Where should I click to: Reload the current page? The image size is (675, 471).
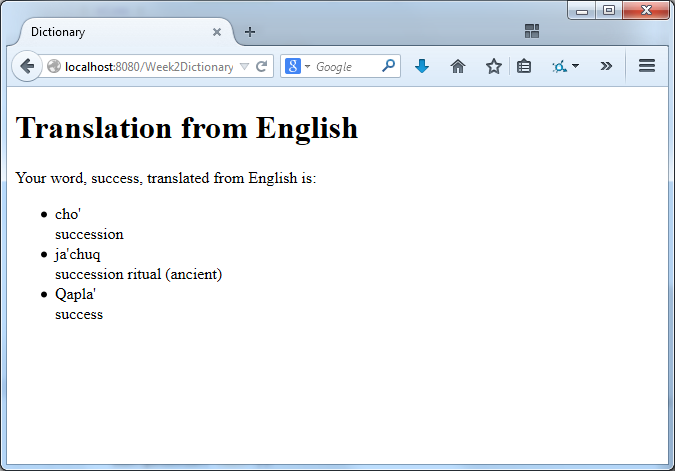[262, 67]
